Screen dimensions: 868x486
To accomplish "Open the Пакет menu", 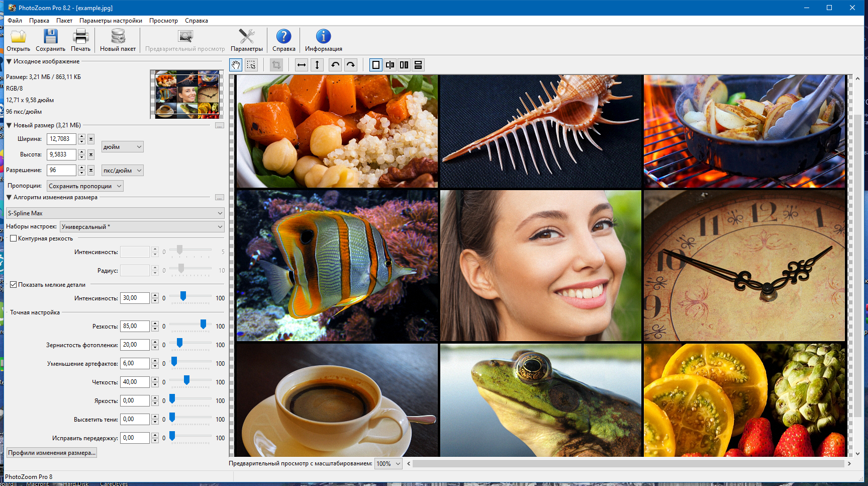I will pyautogui.click(x=64, y=21).
